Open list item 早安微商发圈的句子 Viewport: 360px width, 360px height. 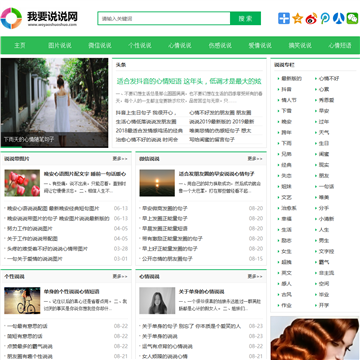[165, 208]
